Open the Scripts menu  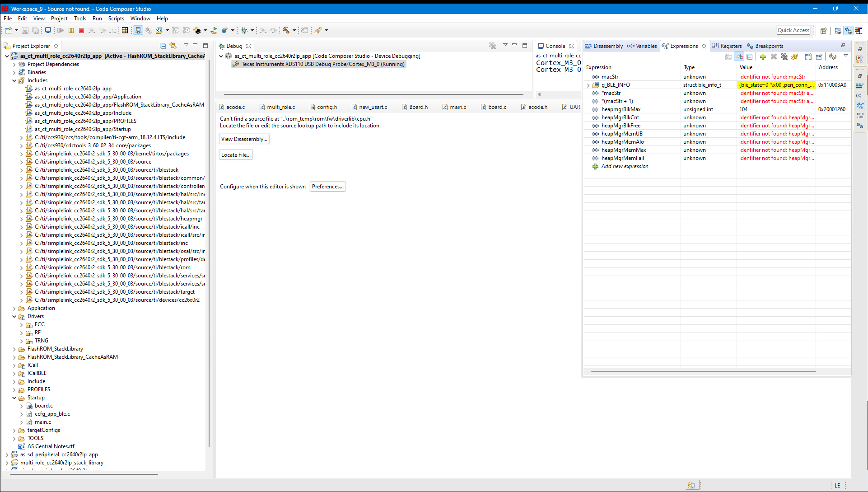(116, 19)
